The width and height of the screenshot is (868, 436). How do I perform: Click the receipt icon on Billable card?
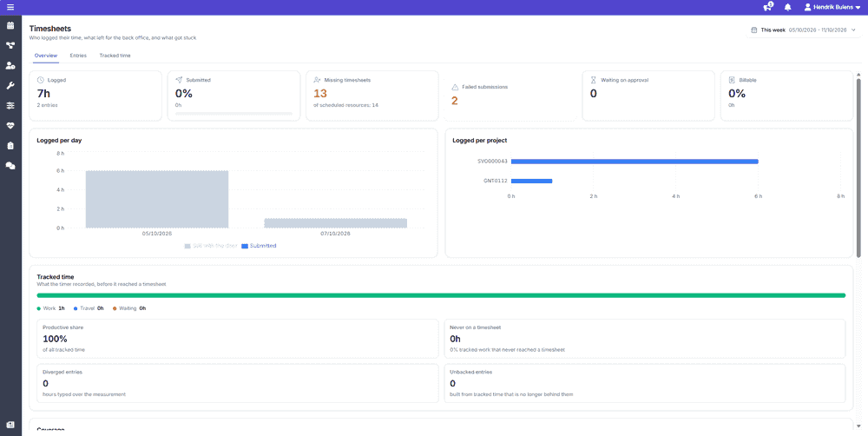point(732,80)
